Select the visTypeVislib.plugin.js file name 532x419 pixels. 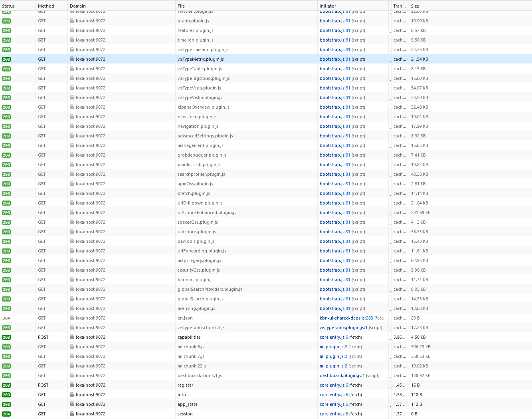(200, 97)
